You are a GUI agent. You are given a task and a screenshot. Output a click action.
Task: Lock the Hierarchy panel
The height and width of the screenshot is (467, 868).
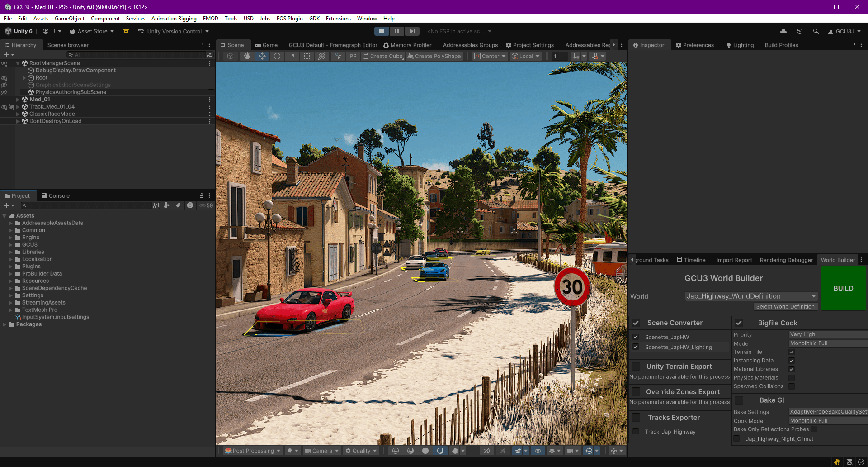pyautogui.click(x=202, y=45)
